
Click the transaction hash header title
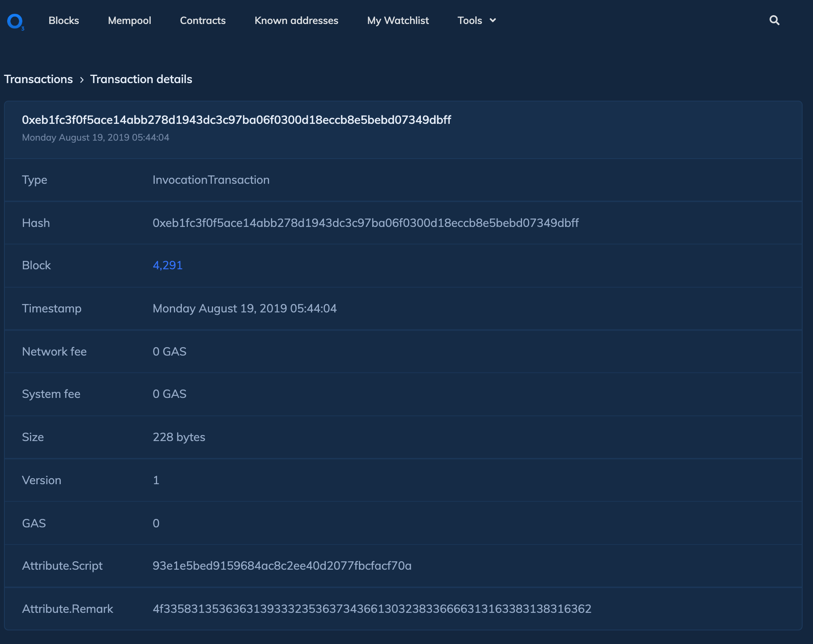pos(236,120)
